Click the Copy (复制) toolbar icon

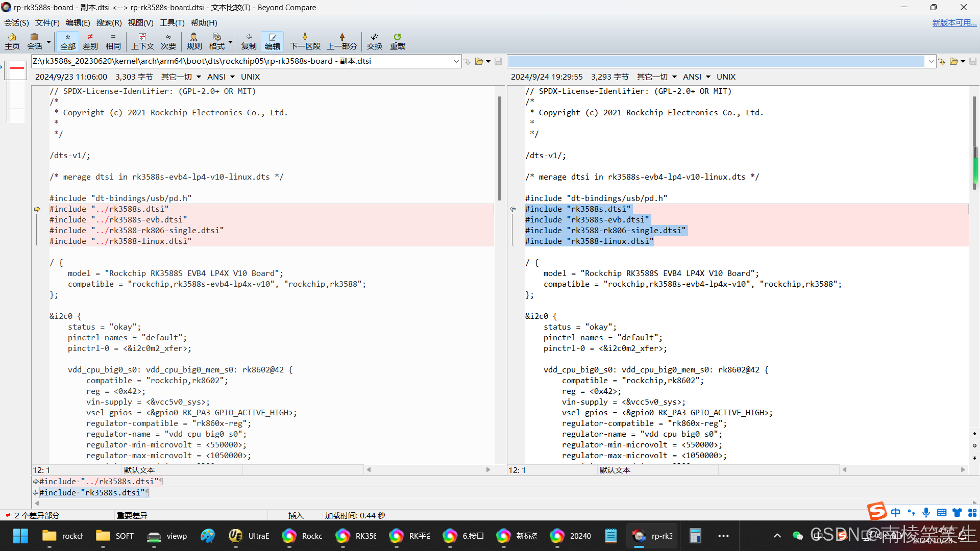click(x=249, y=41)
